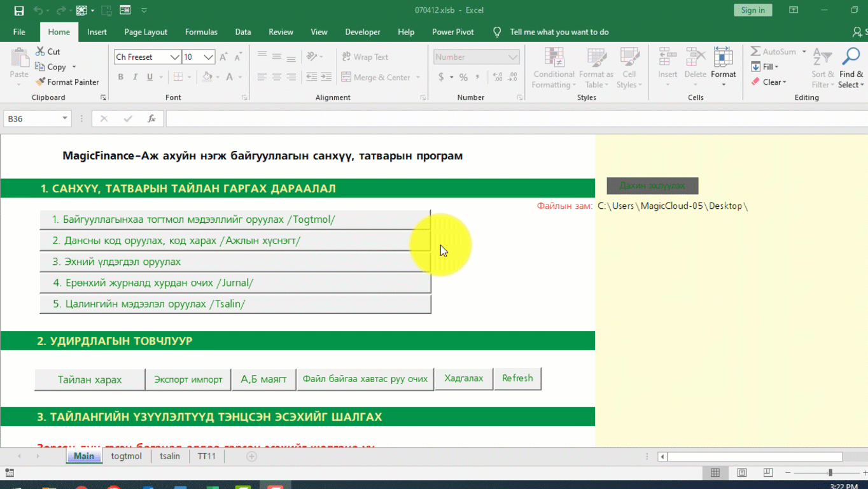Switch to Page Layout view icon
This screenshot has height=489, width=868.
(x=741, y=472)
